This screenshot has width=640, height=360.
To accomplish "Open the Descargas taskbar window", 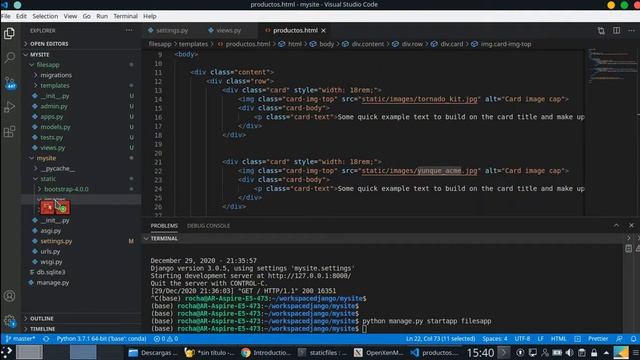I will [153, 353].
